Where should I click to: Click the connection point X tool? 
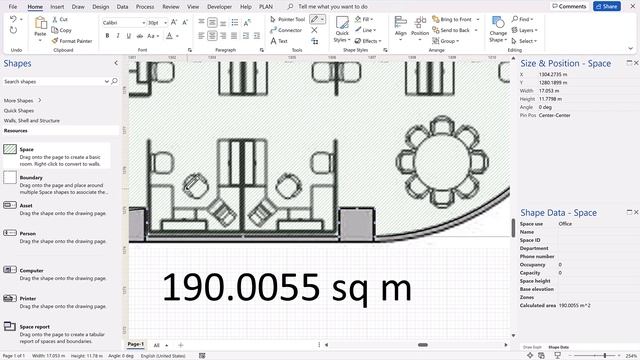tap(314, 30)
